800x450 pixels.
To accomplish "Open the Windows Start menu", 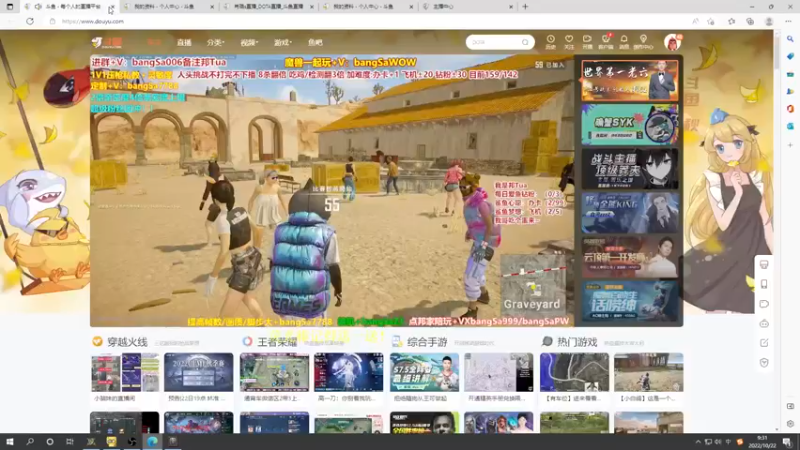I will [10, 441].
